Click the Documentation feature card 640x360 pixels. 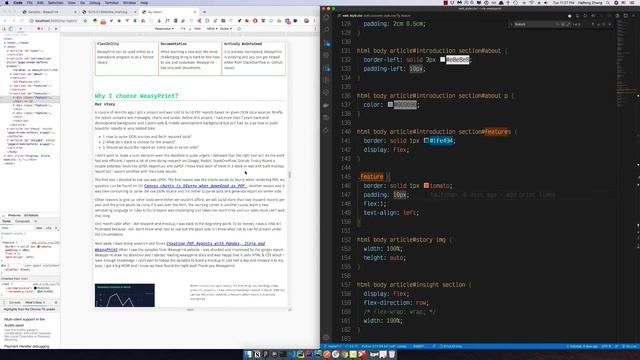(190, 58)
